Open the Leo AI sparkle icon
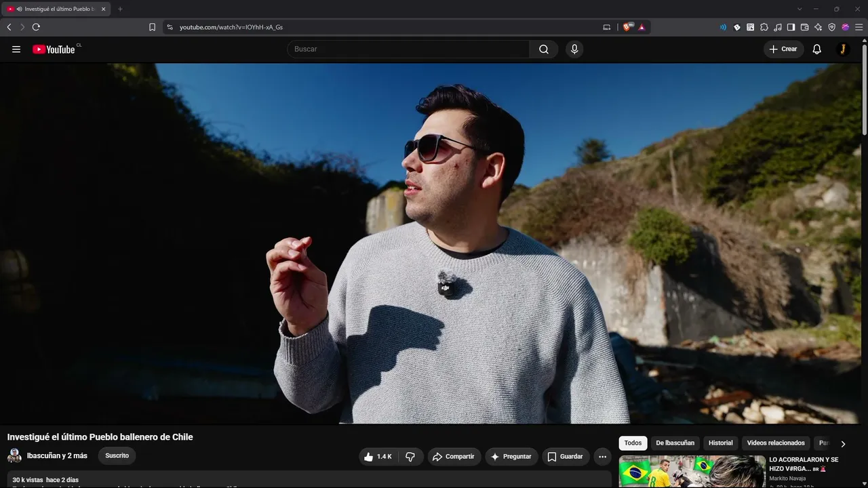This screenshot has width=868, height=488. [818, 27]
